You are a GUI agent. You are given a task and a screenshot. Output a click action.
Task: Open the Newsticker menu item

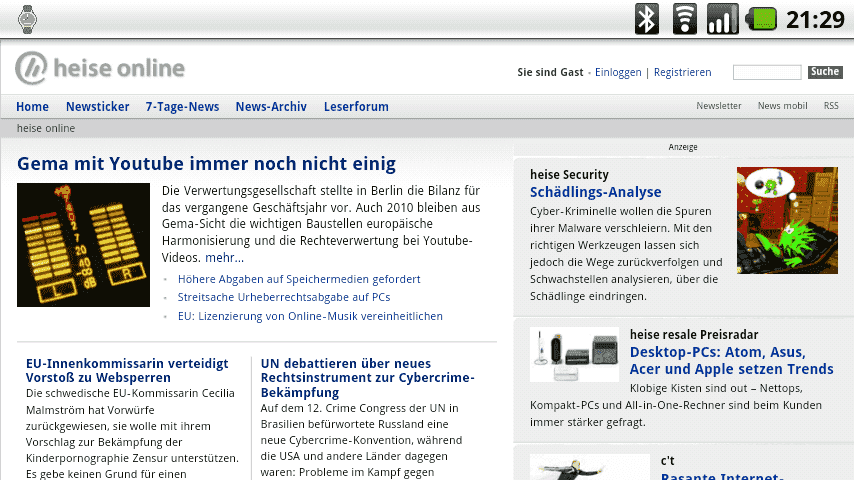pos(97,107)
